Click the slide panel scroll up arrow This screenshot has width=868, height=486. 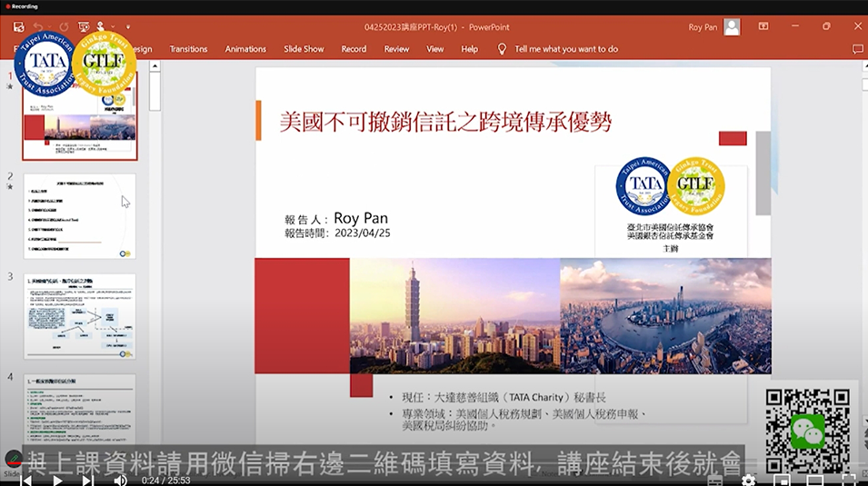[155, 66]
